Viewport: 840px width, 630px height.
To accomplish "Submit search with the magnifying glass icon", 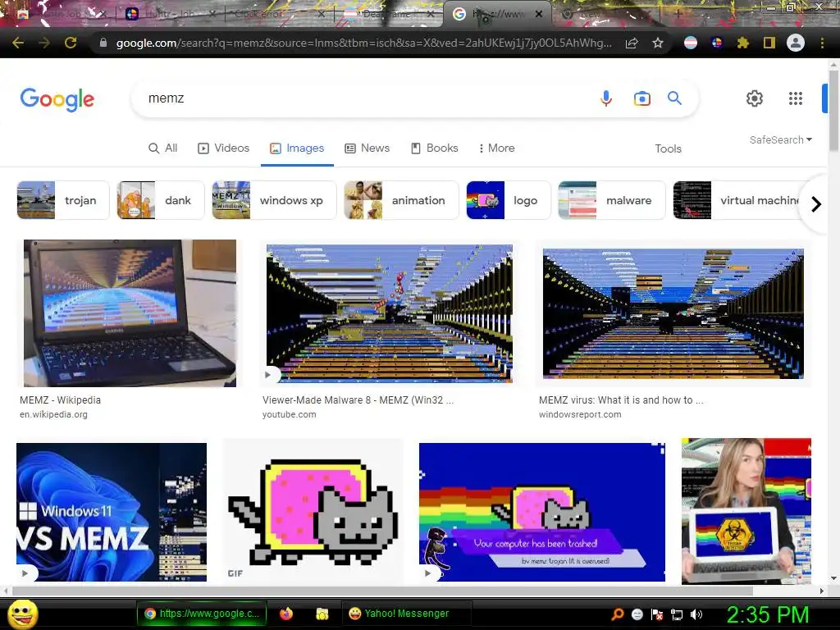I will point(674,98).
